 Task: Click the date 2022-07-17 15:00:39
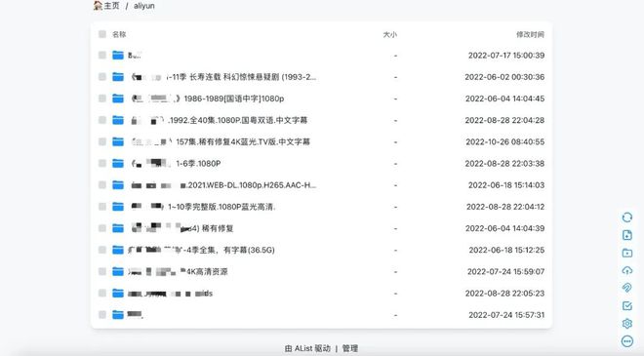tap(506, 56)
